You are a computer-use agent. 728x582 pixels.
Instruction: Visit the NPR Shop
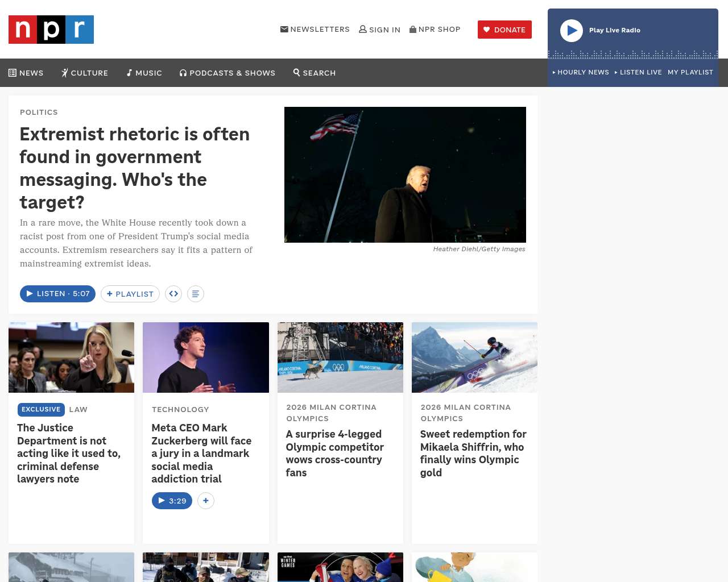(x=435, y=30)
